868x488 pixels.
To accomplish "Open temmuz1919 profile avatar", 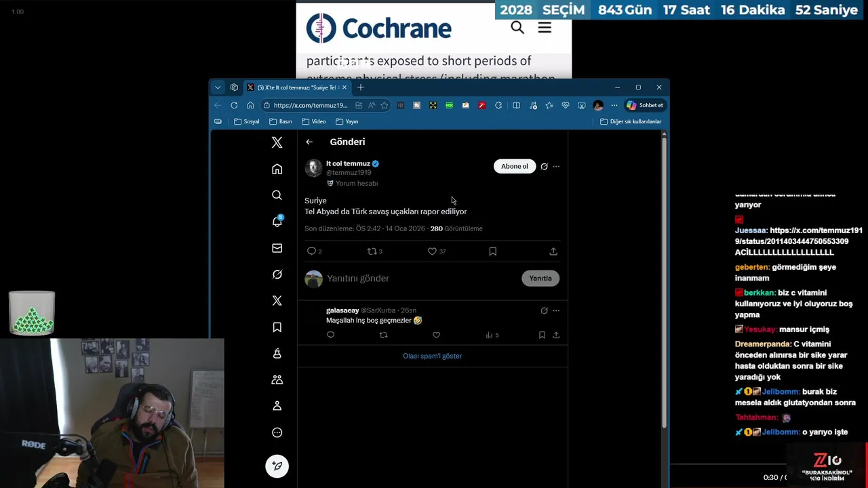I will tap(313, 168).
